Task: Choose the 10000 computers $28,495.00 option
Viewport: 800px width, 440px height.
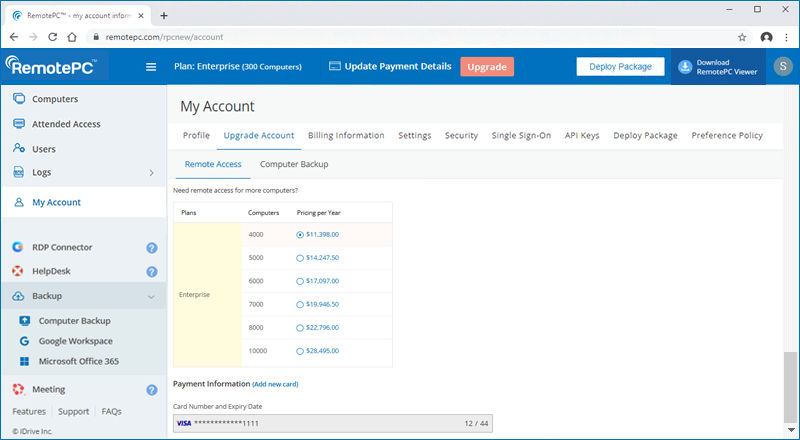Action: (x=300, y=351)
